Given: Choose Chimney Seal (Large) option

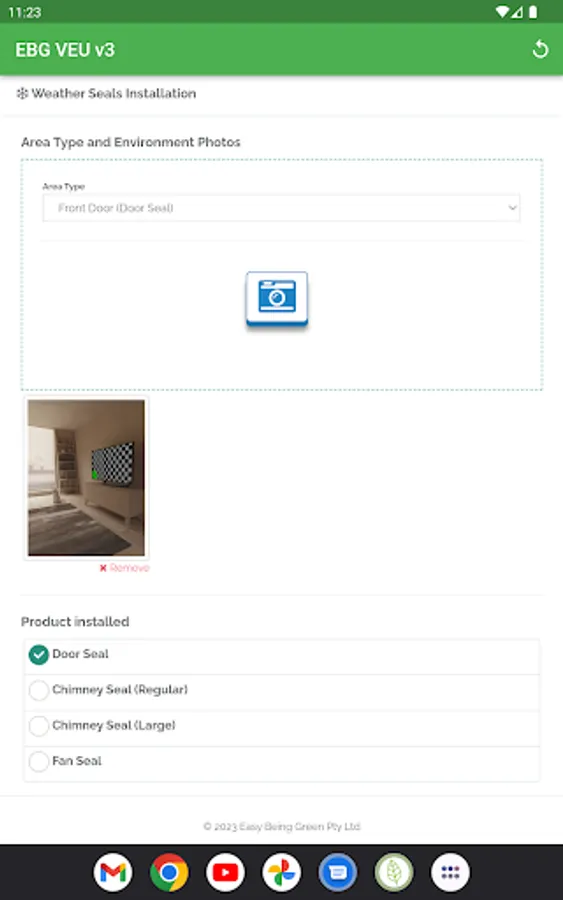Looking at the screenshot, I should (x=281, y=726).
